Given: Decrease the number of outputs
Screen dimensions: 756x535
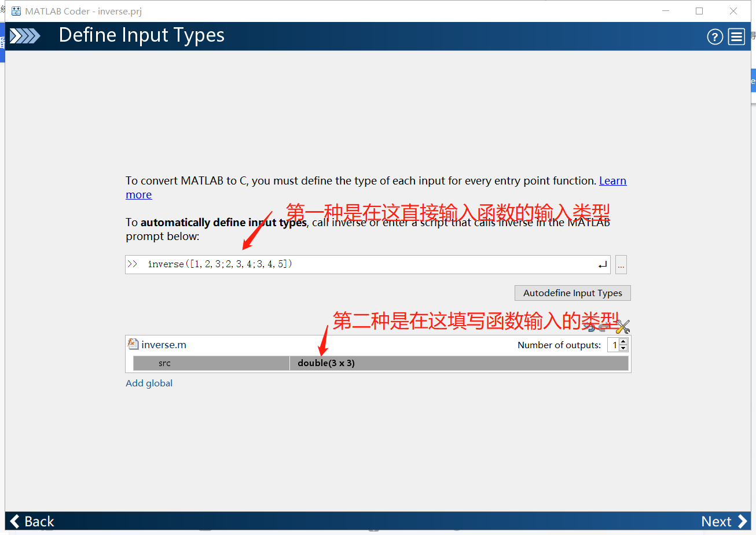Looking at the screenshot, I should [x=623, y=348].
